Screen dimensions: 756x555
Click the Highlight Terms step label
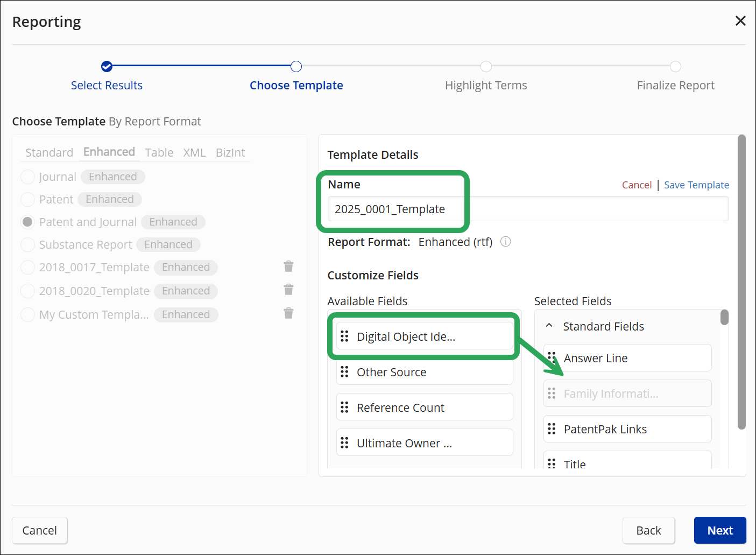pyautogui.click(x=486, y=85)
